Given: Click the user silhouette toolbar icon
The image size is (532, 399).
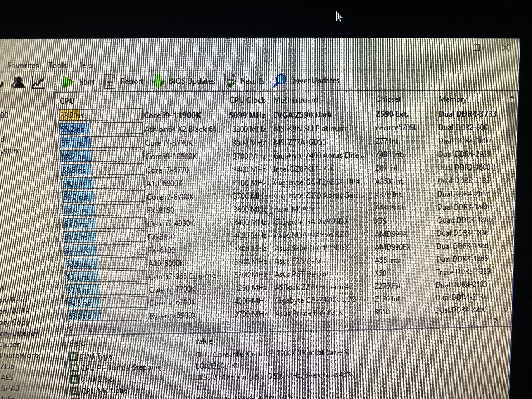Looking at the screenshot, I should [18, 83].
